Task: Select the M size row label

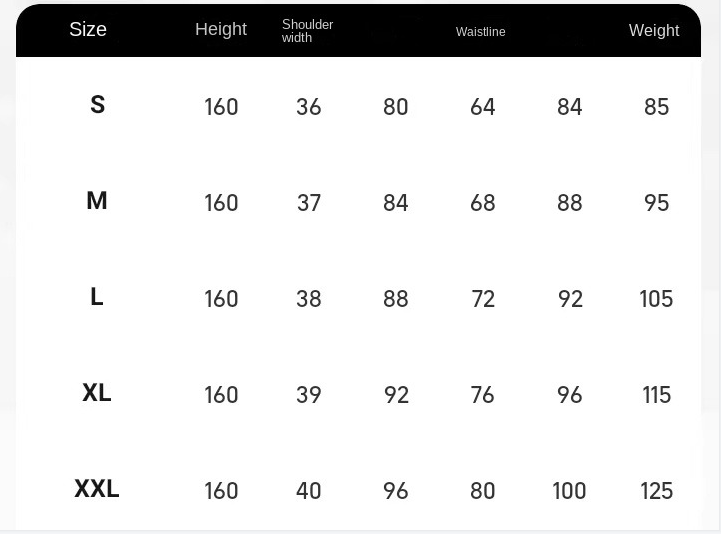Action: (x=97, y=201)
